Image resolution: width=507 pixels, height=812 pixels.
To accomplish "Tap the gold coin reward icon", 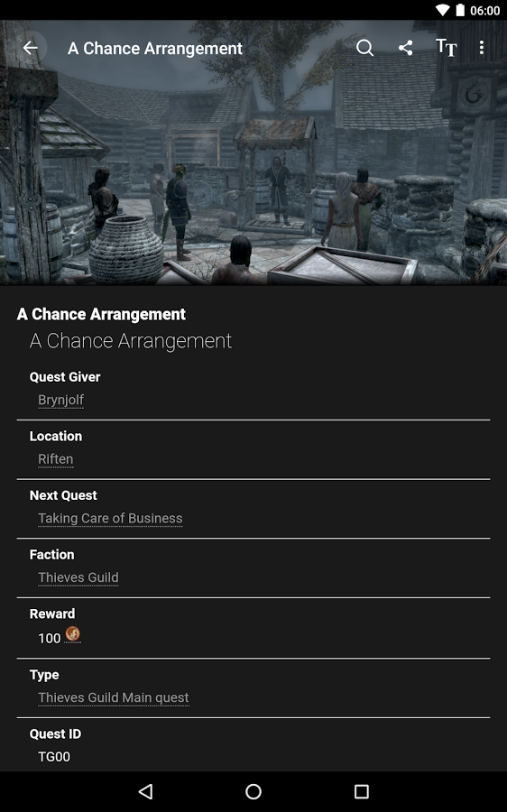I will 72,634.
